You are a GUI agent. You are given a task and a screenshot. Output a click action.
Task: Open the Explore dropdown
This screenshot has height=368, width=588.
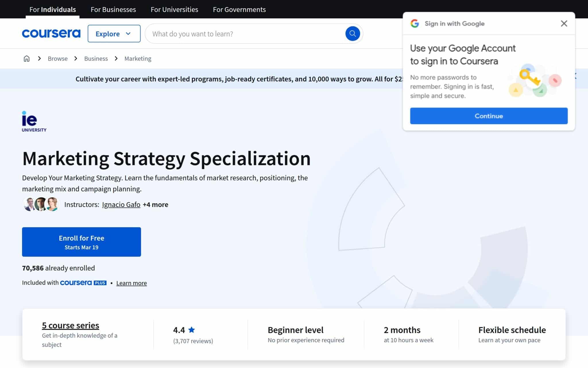click(x=114, y=34)
